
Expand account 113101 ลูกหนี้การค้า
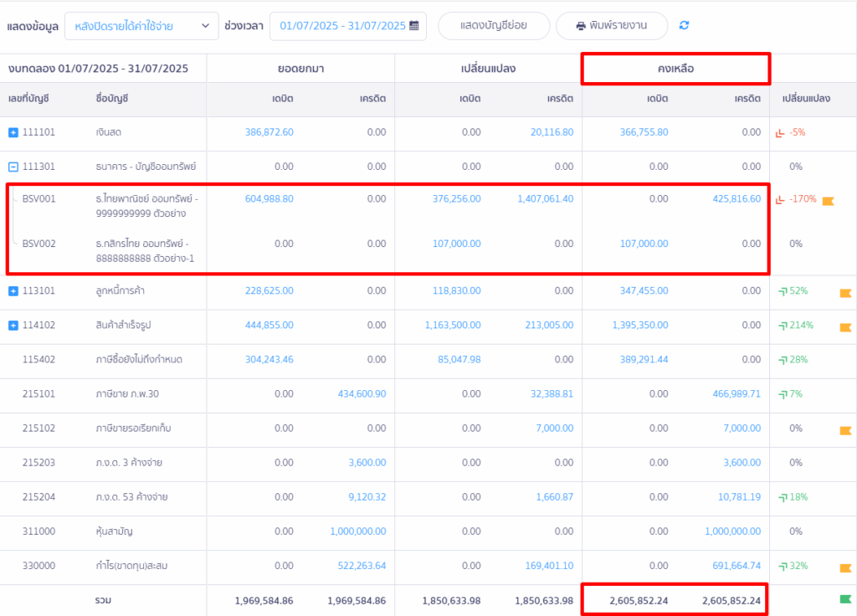(x=13, y=291)
